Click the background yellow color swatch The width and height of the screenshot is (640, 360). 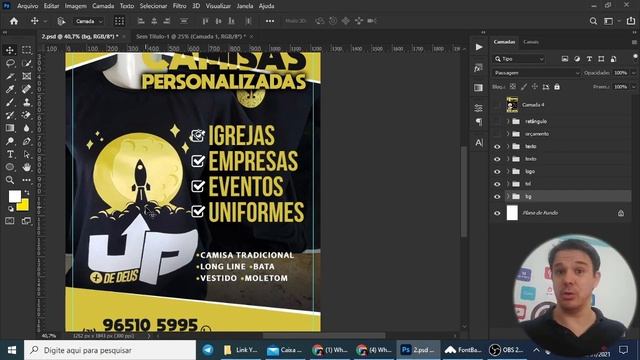(x=24, y=206)
